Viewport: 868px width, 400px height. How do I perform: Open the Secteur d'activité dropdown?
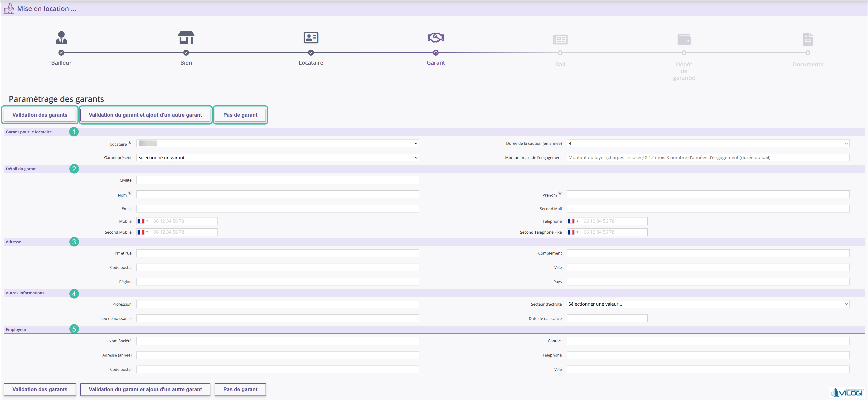(x=708, y=304)
